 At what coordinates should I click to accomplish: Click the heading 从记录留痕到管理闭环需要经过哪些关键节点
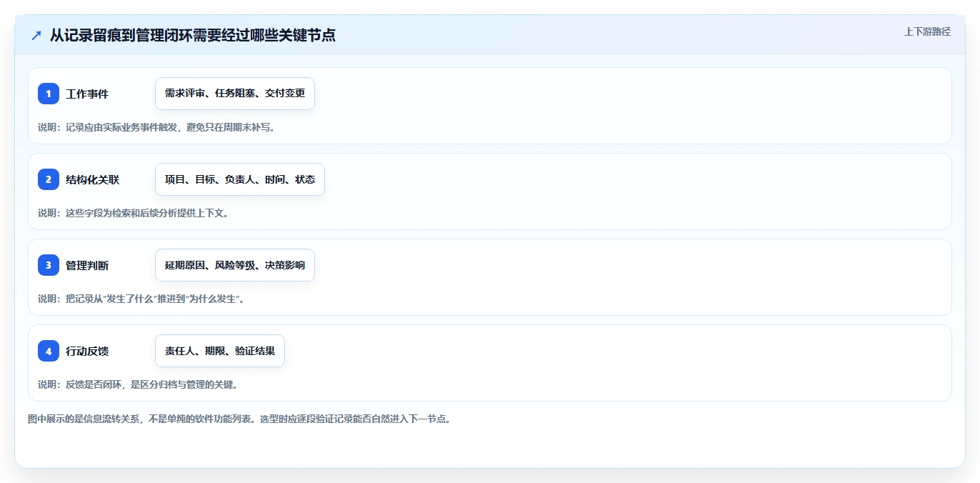pyautogui.click(x=193, y=35)
